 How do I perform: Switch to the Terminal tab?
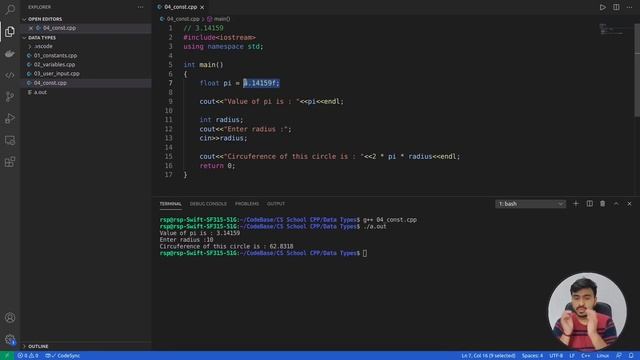coord(170,204)
